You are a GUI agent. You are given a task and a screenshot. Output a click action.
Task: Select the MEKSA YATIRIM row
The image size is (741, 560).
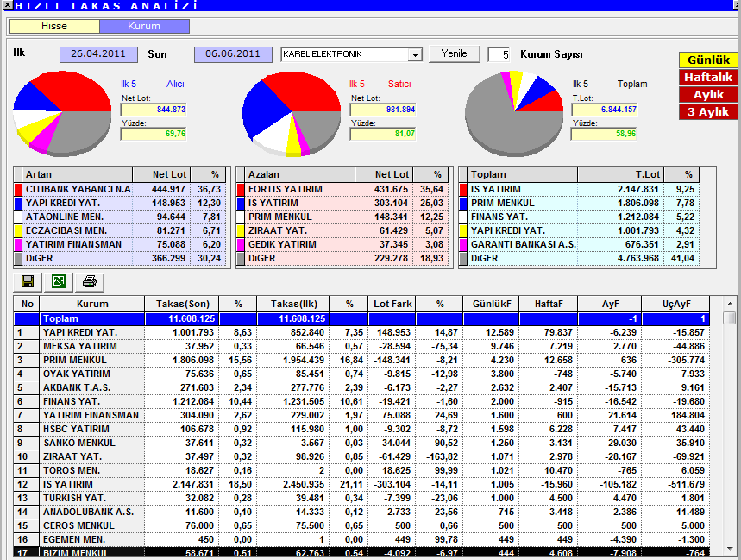tap(361, 346)
